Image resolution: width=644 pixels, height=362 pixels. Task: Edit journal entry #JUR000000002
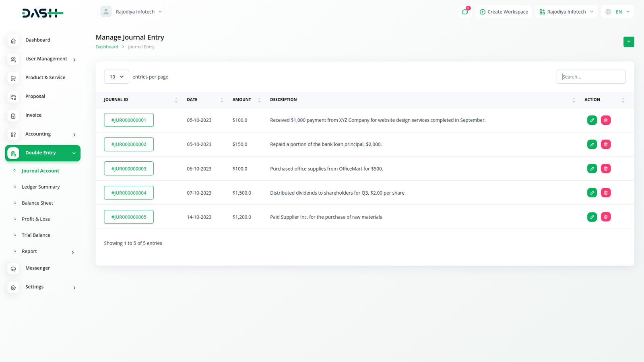pos(592,144)
